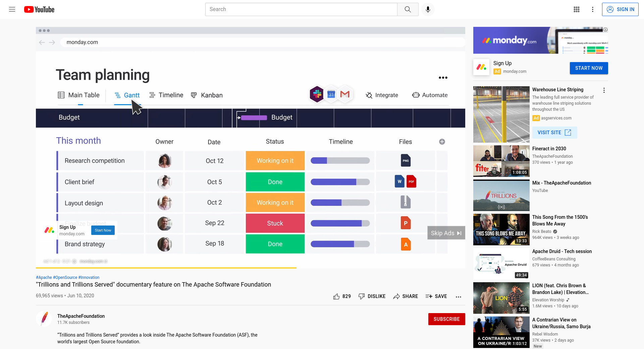Open Rick Beato channel name
This screenshot has height=349, width=644.
coord(541,232)
